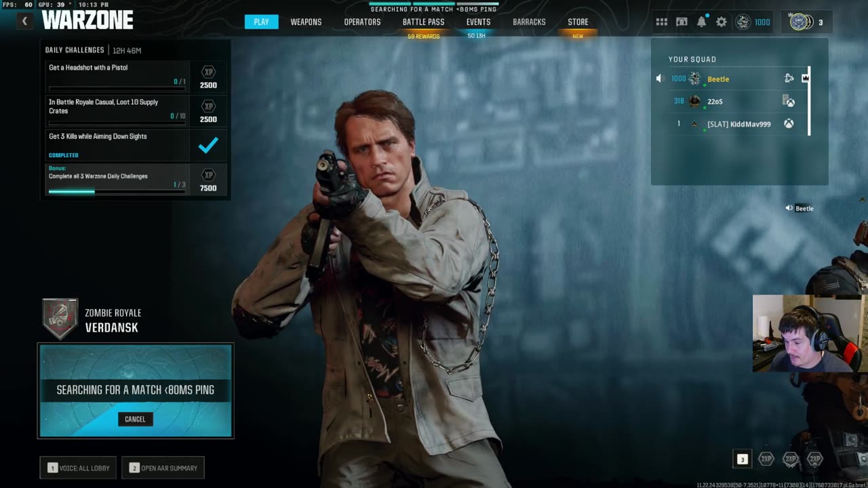Click the Bonus challenge progress bar
The width and height of the screenshot is (868, 488).
pos(117,192)
